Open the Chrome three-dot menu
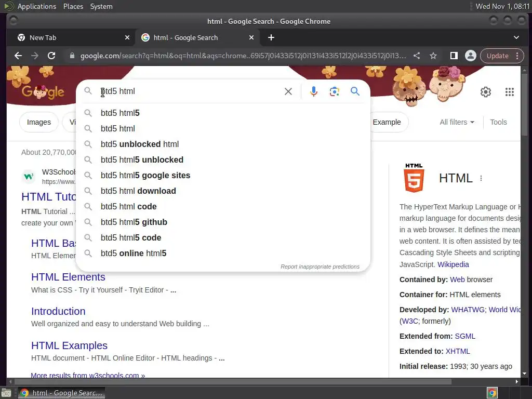Screen dimensions: 532x399 (x=517, y=56)
